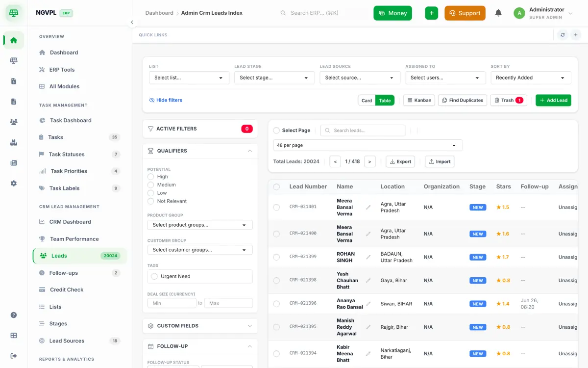Click the grid icon near rail bottom
Image resolution: width=588 pixels, height=368 pixels.
click(14, 336)
